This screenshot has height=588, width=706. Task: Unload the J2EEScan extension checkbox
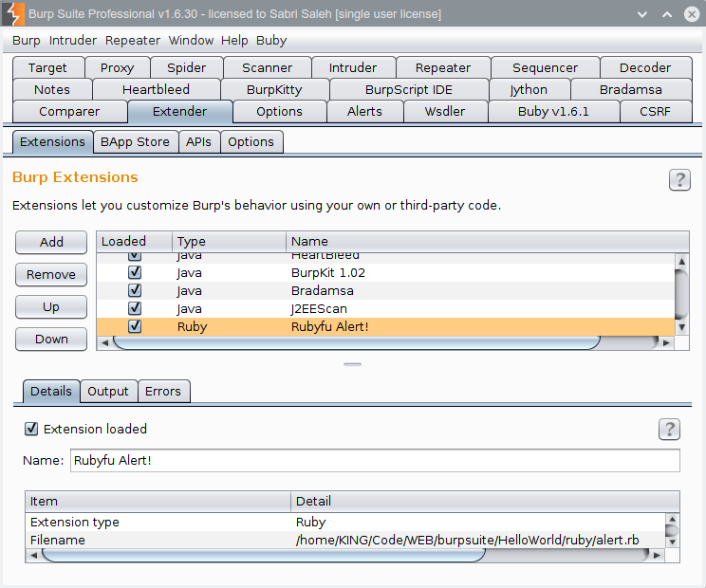click(135, 308)
